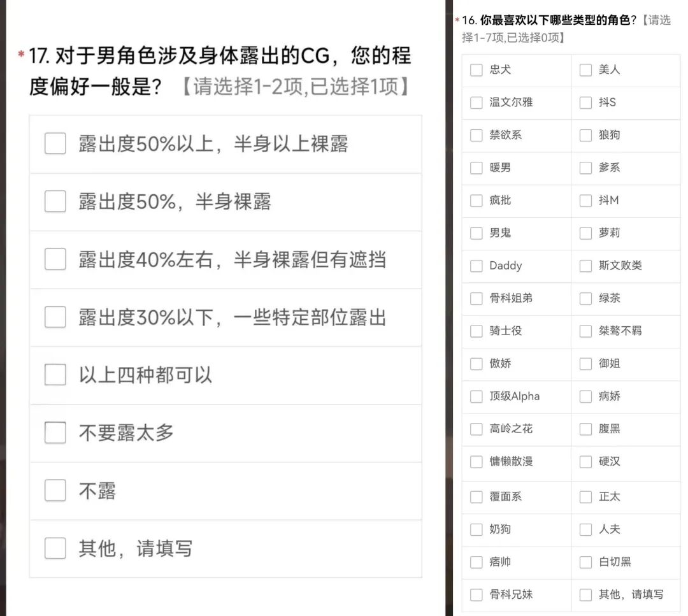The width and height of the screenshot is (688, 616).
Task: Select the 御姐 option in question 16
Action: tap(585, 364)
